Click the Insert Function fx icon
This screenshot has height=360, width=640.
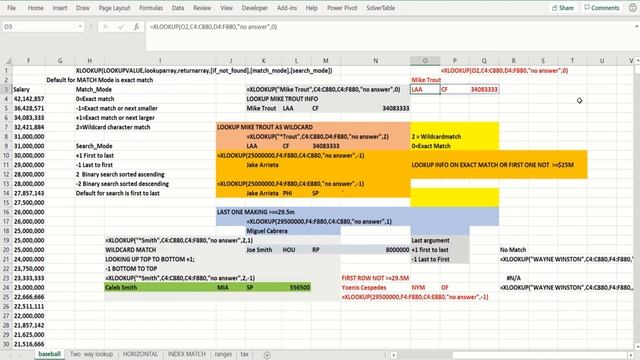click(x=136, y=27)
